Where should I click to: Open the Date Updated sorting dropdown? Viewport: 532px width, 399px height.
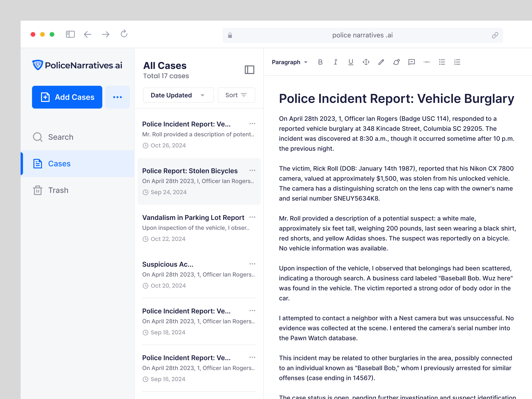pos(178,95)
